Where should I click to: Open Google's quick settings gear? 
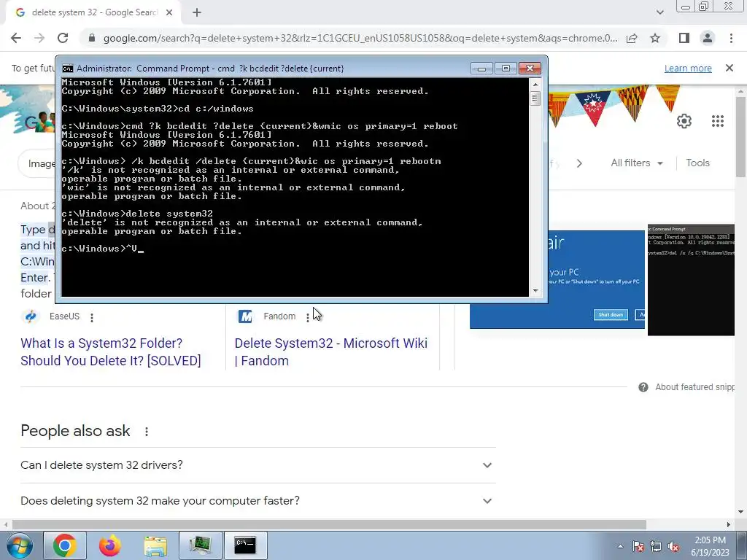(684, 121)
